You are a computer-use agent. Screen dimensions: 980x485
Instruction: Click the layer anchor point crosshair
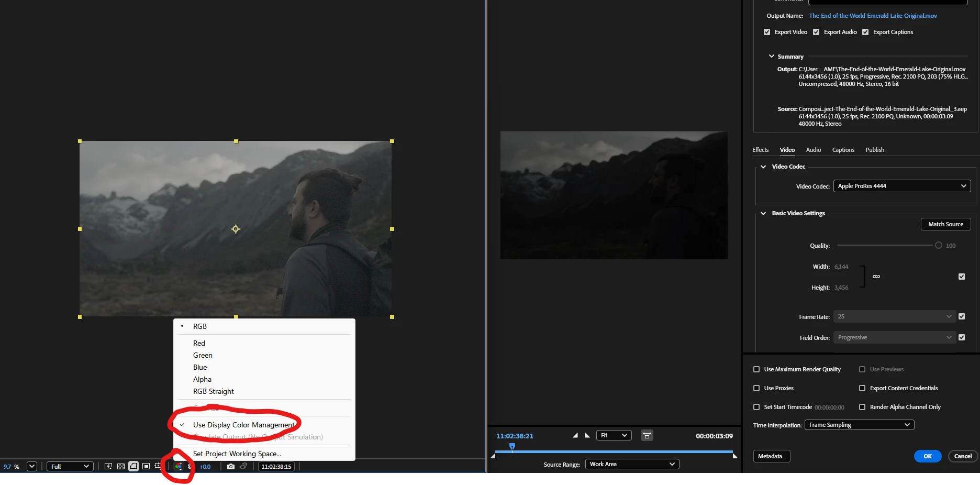[236, 229]
